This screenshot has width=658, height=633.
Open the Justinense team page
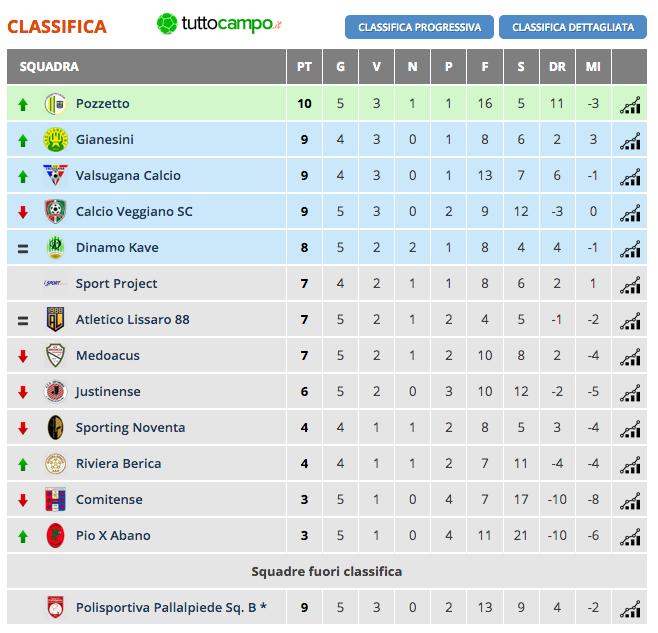(108, 392)
